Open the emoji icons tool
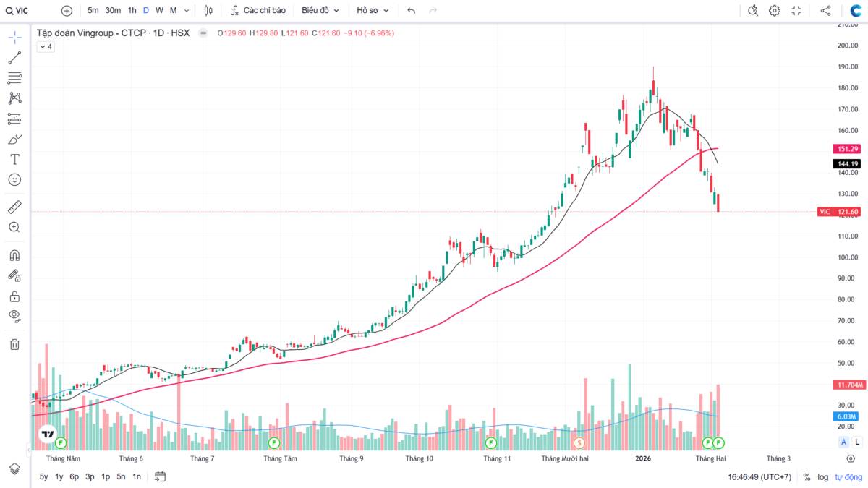This screenshot has width=868, height=488. click(14, 179)
